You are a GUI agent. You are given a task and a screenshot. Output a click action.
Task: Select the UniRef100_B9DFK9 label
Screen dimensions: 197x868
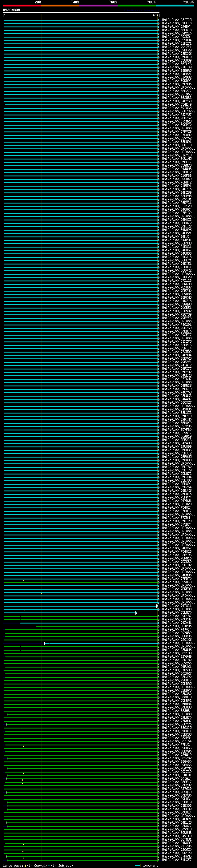pyautogui.click(x=177, y=50)
